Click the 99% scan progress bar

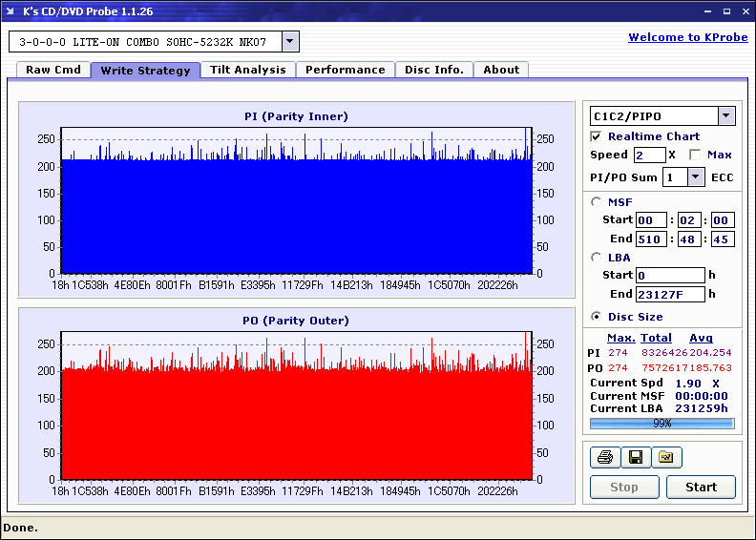coord(661,423)
